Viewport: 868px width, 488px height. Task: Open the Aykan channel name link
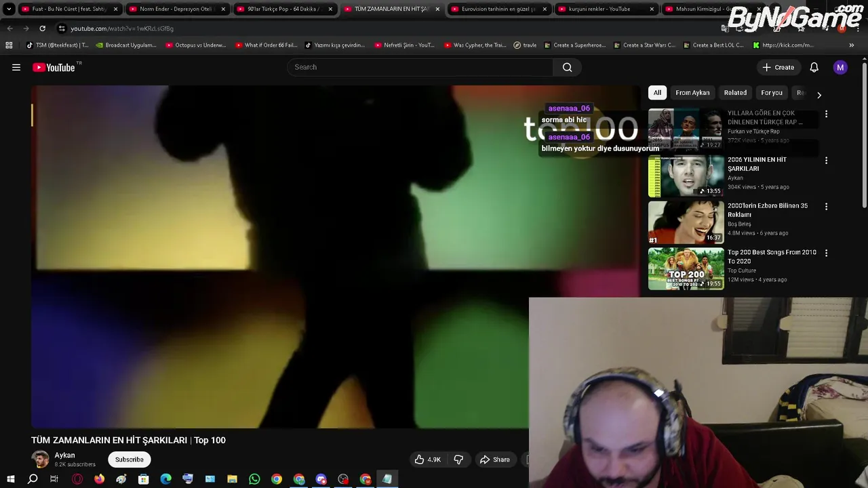coord(64,455)
